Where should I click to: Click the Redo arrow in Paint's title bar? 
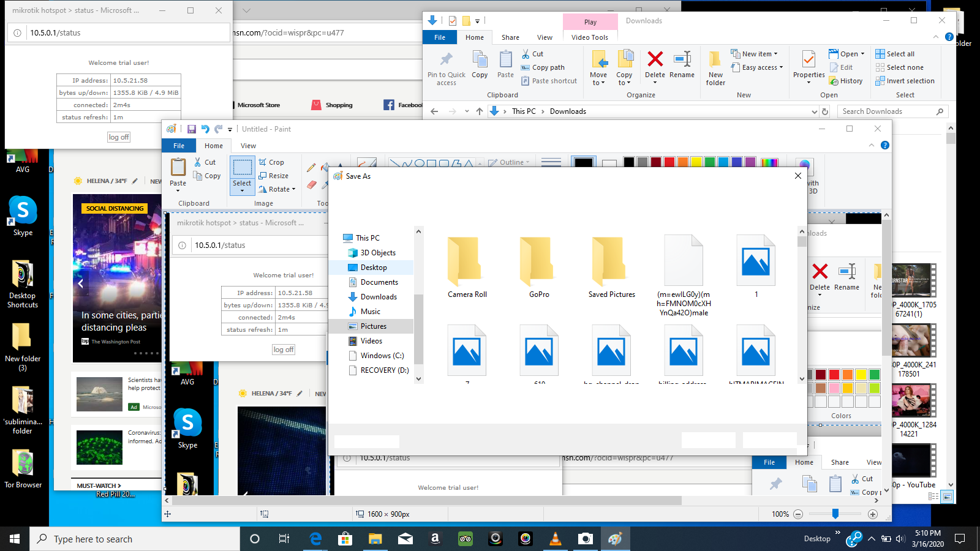click(218, 129)
